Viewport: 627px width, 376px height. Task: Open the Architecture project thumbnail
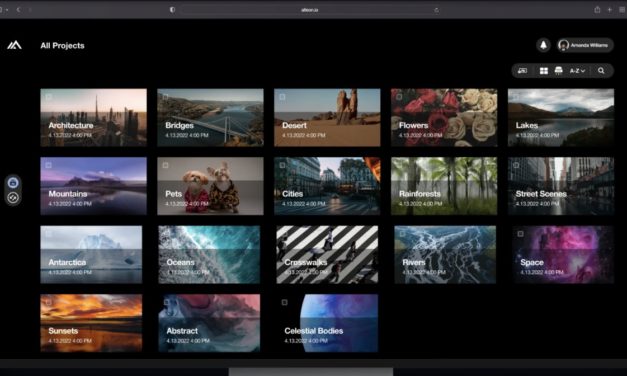[94, 118]
